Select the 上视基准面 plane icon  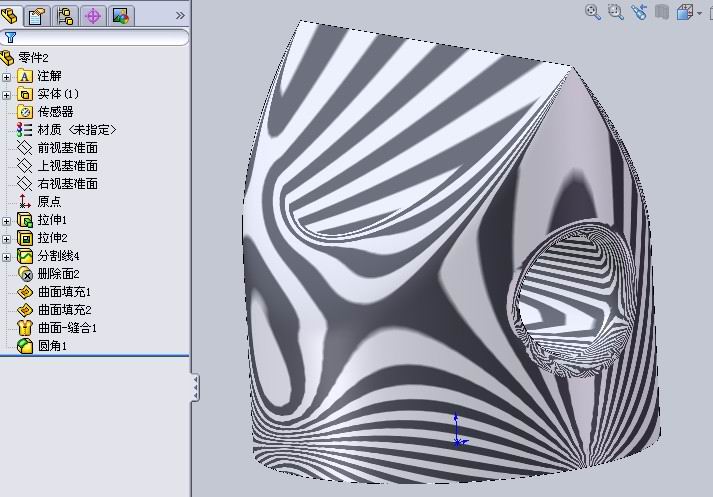(x=25, y=166)
